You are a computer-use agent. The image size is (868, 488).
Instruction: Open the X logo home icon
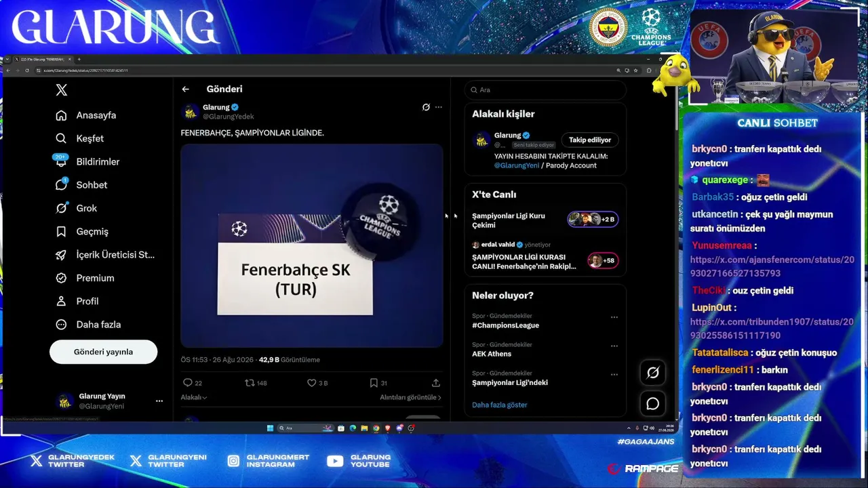tap(61, 90)
